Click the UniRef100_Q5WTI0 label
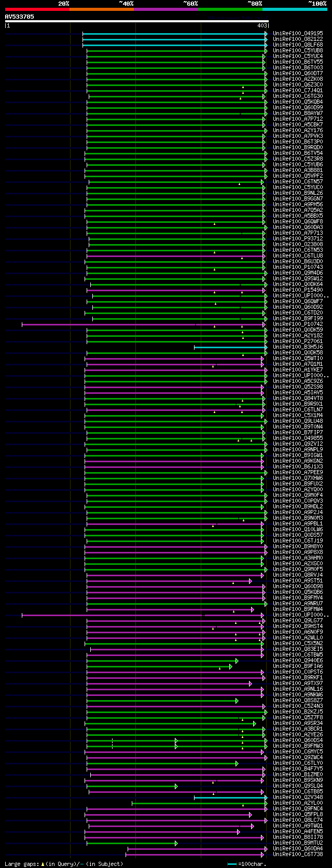 298,358
